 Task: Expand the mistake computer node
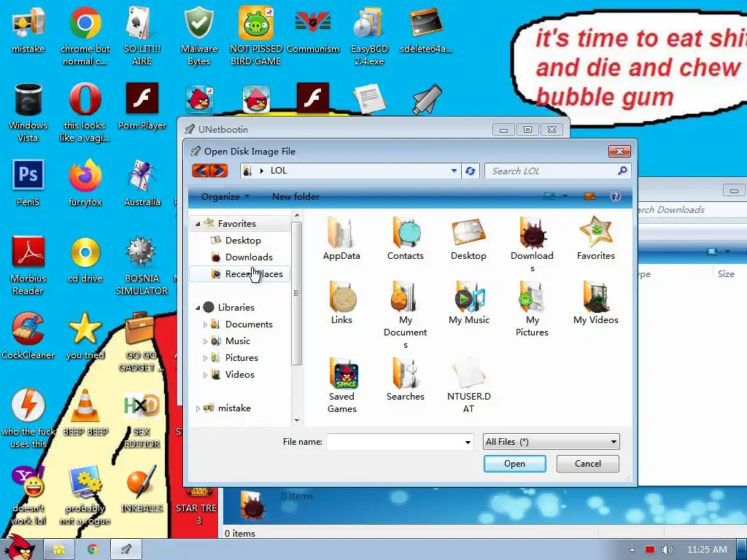[198, 408]
